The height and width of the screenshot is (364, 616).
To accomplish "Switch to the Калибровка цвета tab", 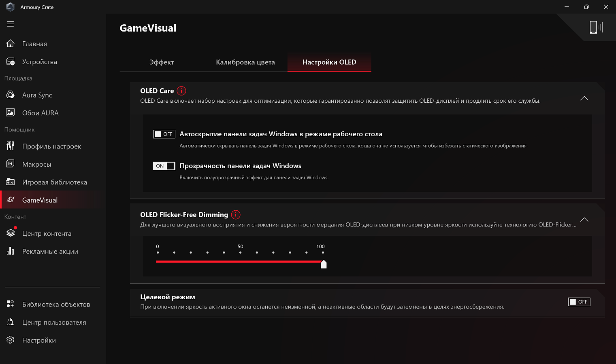I will pyautogui.click(x=245, y=62).
